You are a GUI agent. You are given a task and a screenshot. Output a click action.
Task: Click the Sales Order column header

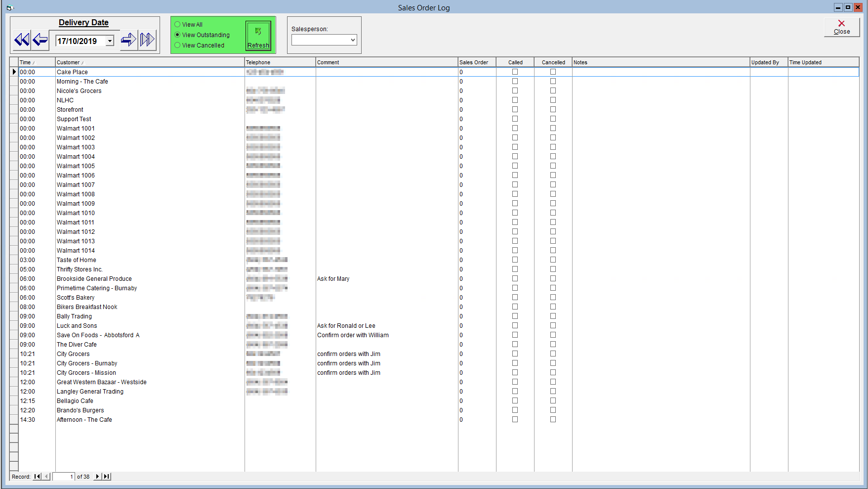tap(477, 62)
